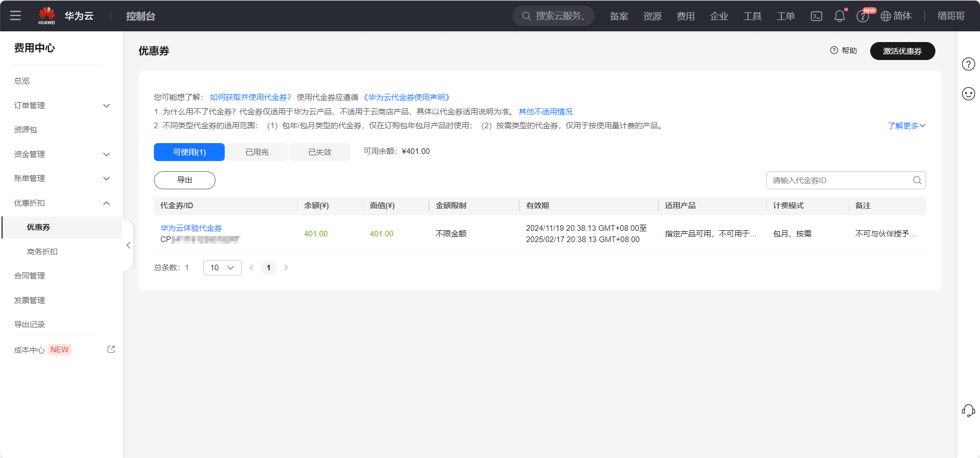
Task: Expand 了解更多 details
Action: pos(907,126)
